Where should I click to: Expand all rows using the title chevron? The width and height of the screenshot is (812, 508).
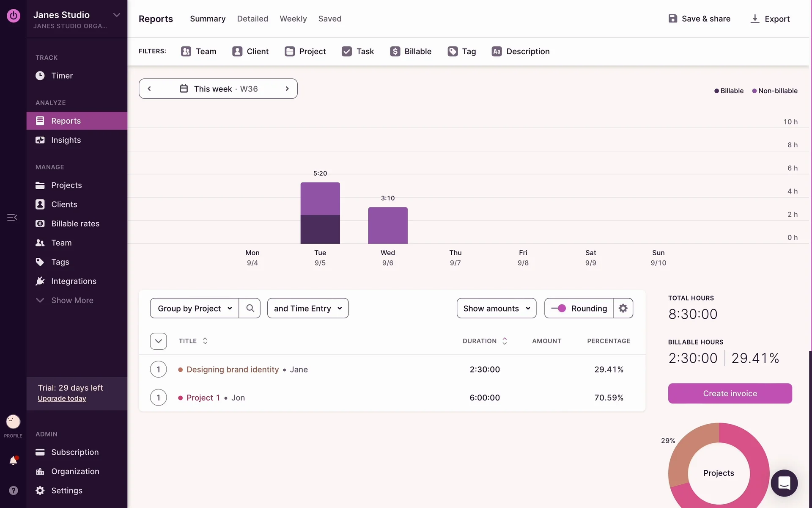point(158,341)
